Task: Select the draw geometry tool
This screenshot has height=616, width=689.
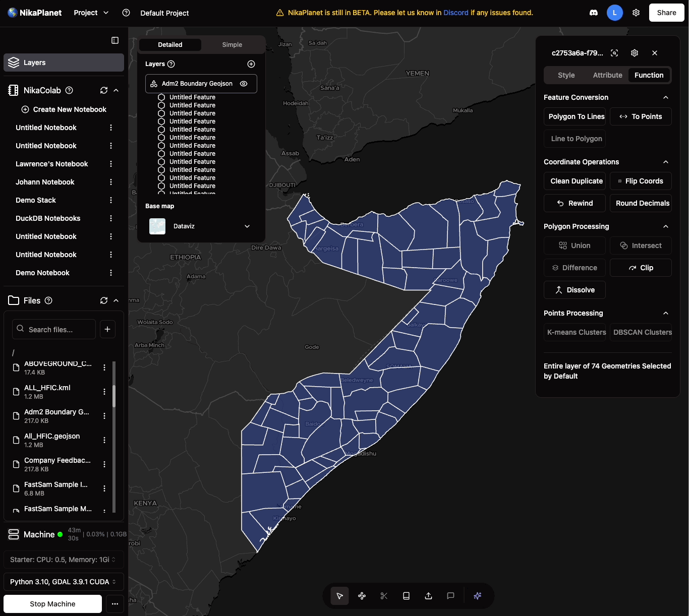Action: coord(362,596)
